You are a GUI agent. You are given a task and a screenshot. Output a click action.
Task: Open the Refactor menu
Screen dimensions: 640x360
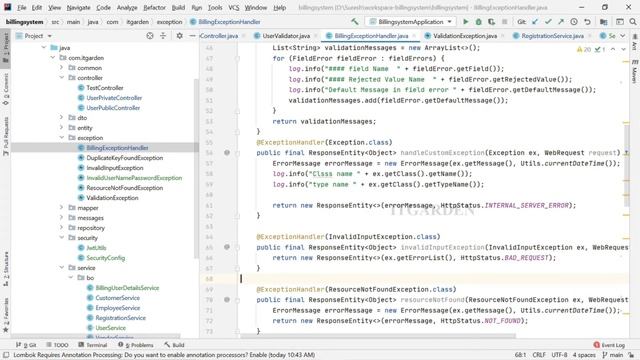pyautogui.click(x=154, y=7)
